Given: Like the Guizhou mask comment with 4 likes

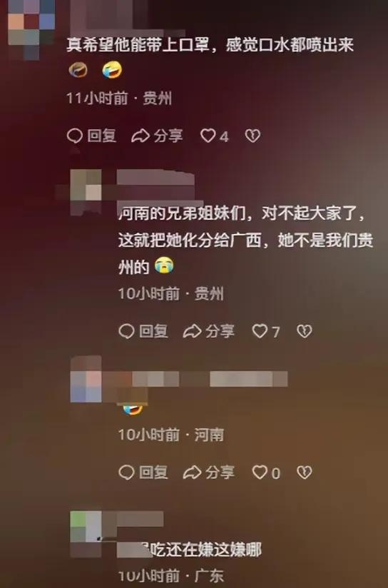Looking at the screenshot, I should point(215,136).
